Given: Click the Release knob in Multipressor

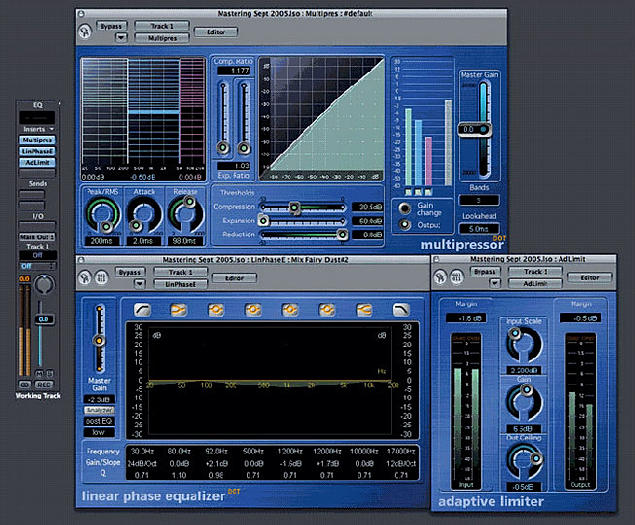Looking at the screenshot, I should coord(185,215).
